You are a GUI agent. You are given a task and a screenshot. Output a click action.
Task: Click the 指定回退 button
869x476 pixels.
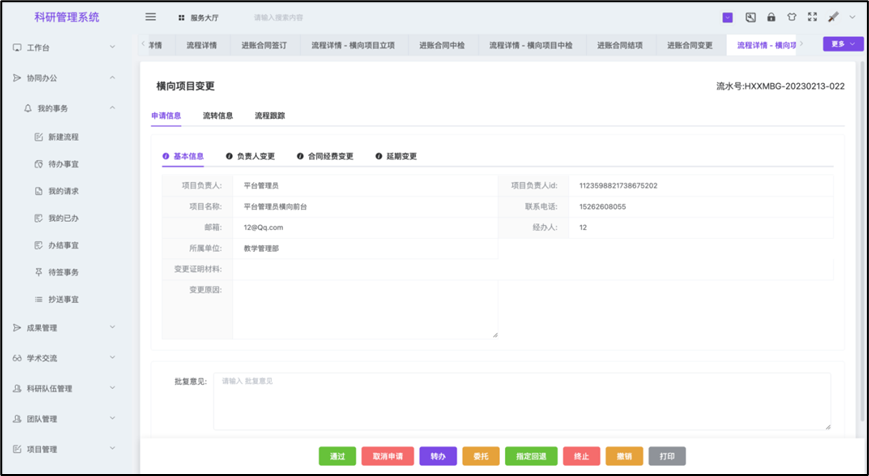[x=531, y=456]
